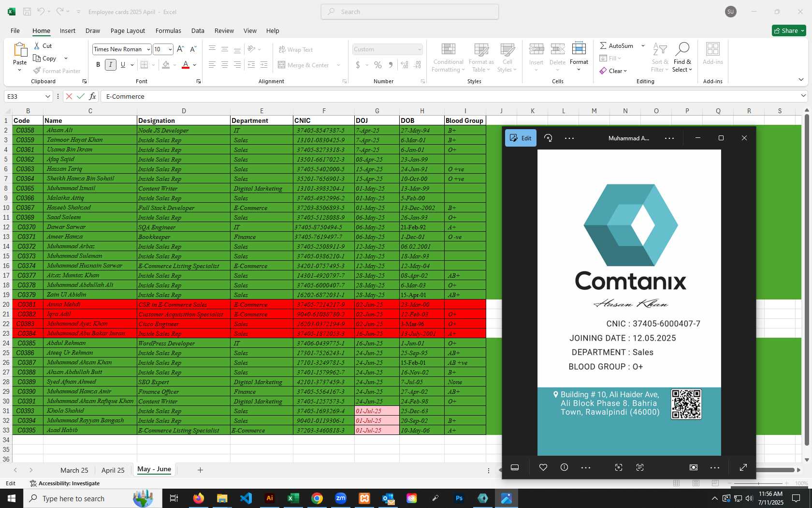
Task: Click the Excel search box
Action: pos(410,12)
